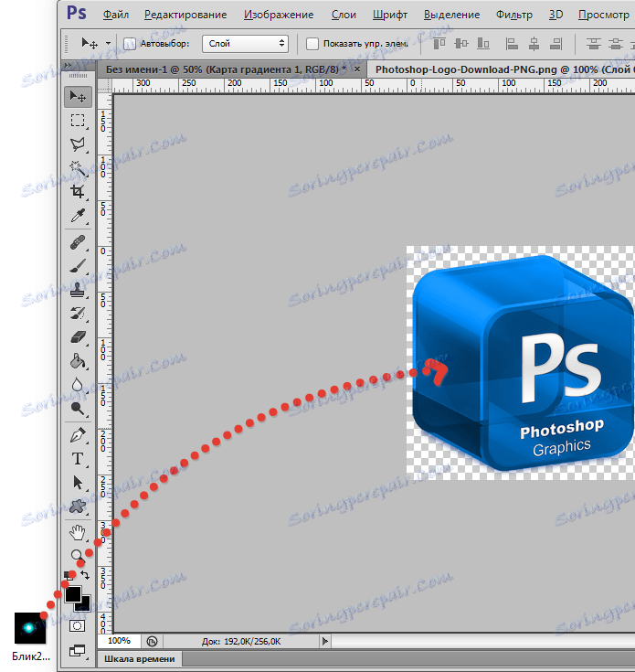
Task: Click the Photoshop Ps application logo
Action: 77,13
